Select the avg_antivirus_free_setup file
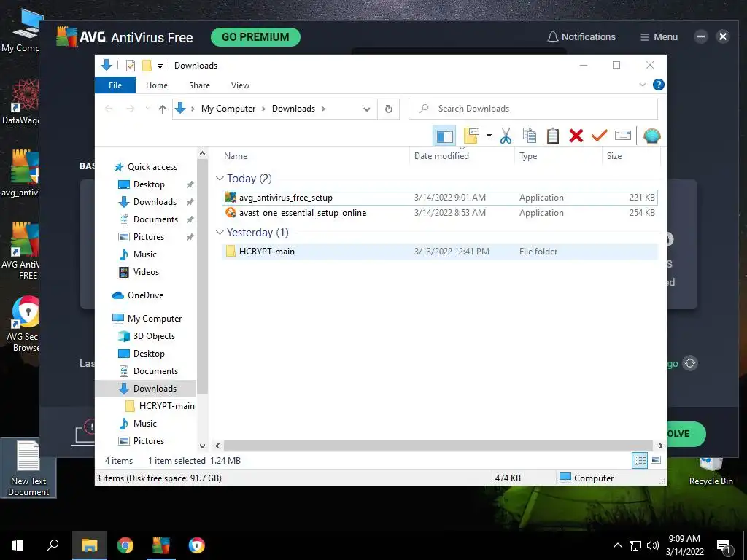Viewport: 747px width, 560px height. [x=440, y=197]
